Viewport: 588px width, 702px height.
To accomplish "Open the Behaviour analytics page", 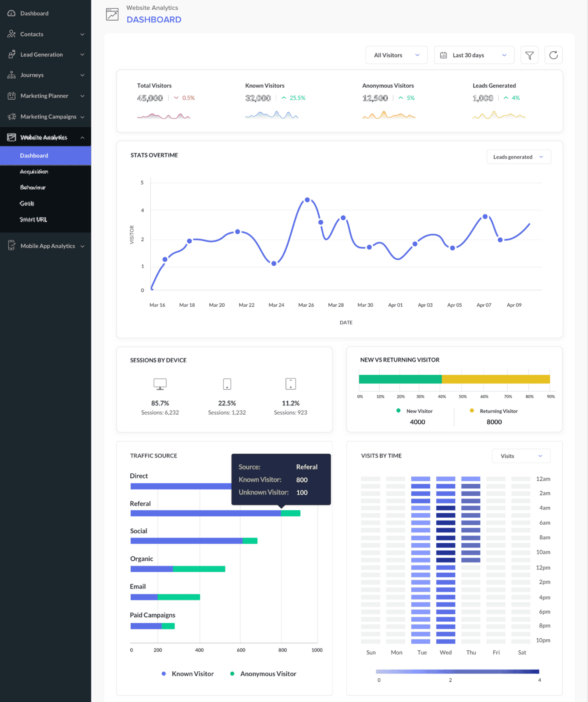I will click(33, 187).
